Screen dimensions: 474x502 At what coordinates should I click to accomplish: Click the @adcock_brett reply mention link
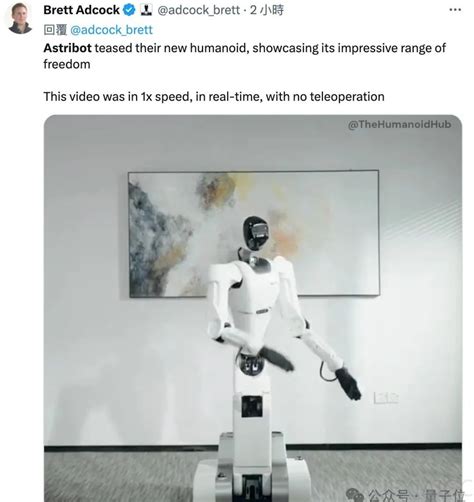(x=111, y=30)
